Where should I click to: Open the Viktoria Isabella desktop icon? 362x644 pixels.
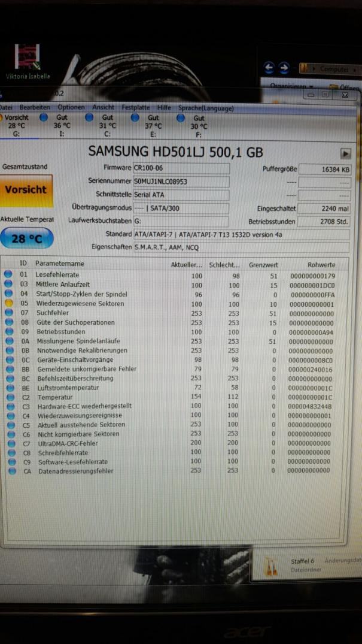28,62
